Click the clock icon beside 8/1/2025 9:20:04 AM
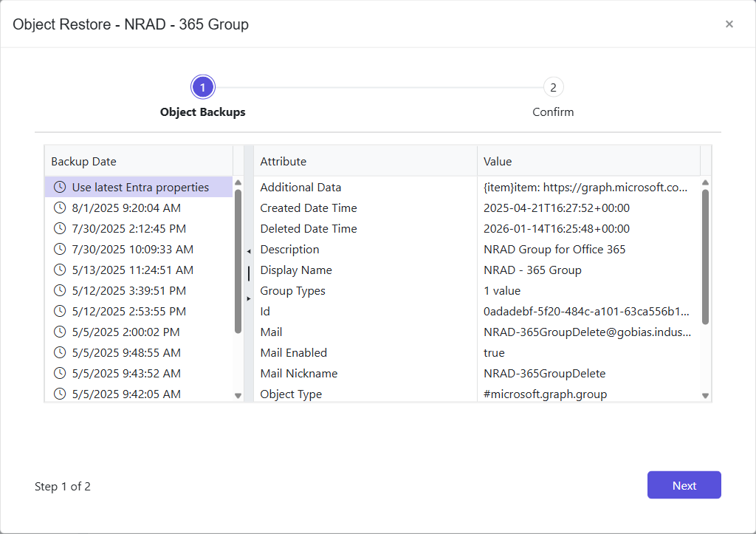Screen dimensions: 756x534 pos(60,208)
